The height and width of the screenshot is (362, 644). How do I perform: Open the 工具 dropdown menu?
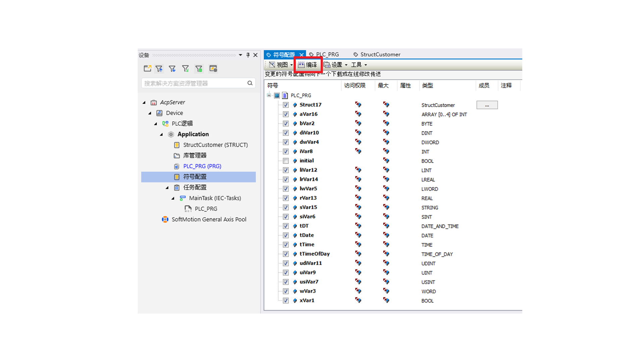(359, 65)
